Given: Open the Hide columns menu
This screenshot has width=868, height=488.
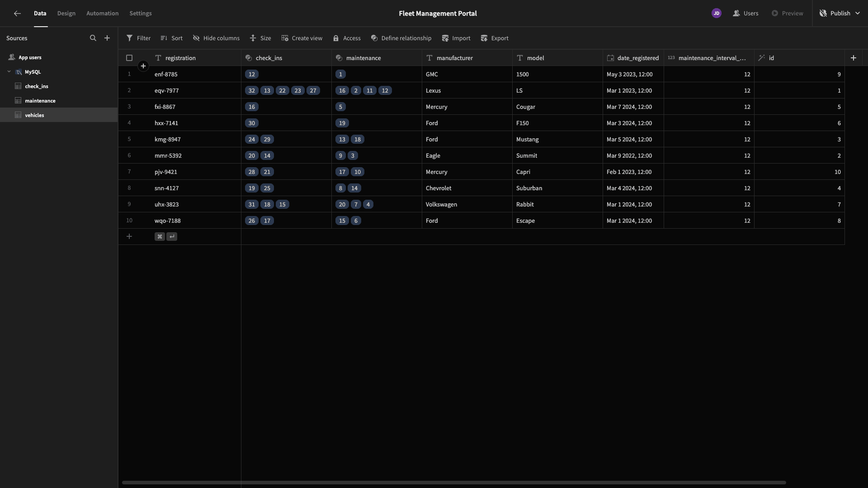Looking at the screenshot, I should tap(216, 38).
